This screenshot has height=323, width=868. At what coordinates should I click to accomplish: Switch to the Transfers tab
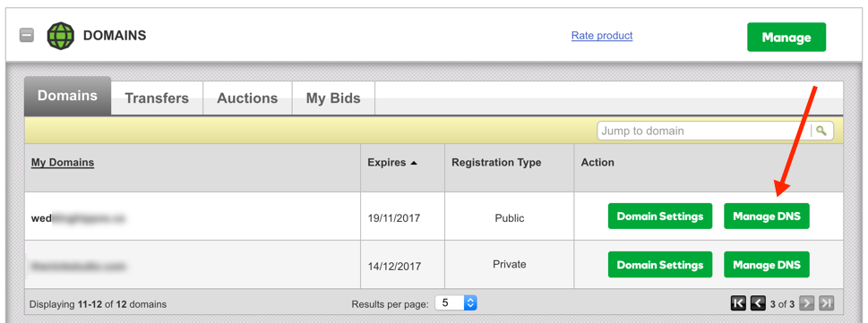tap(157, 98)
